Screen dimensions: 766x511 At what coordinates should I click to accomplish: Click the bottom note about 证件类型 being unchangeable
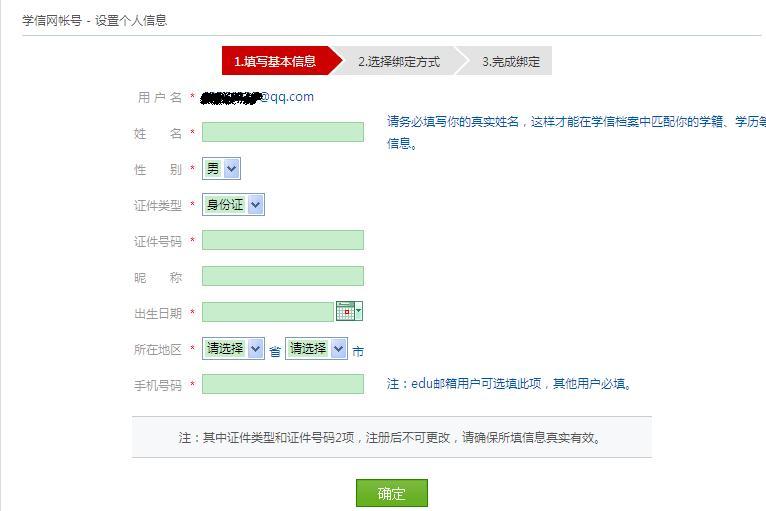pos(390,438)
